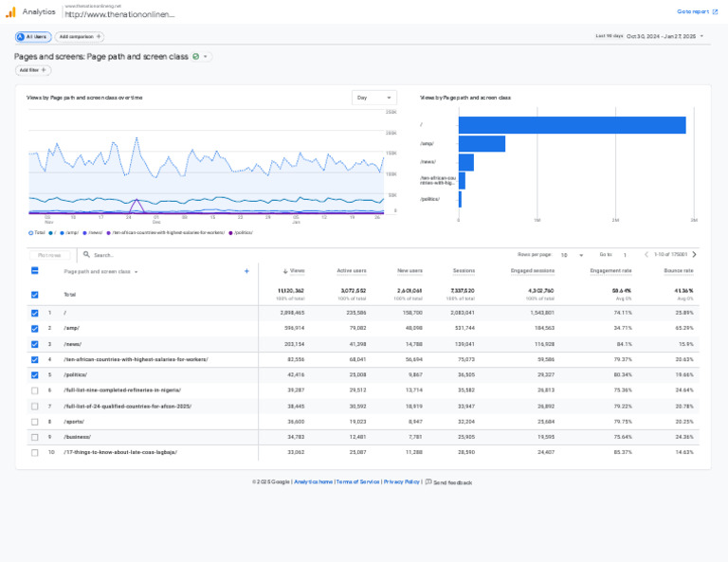Check the 17-things-to-know lagbaja row checkbox
The width and height of the screenshot is (728, 562).
pyautogui.click(x=35, y=452)
